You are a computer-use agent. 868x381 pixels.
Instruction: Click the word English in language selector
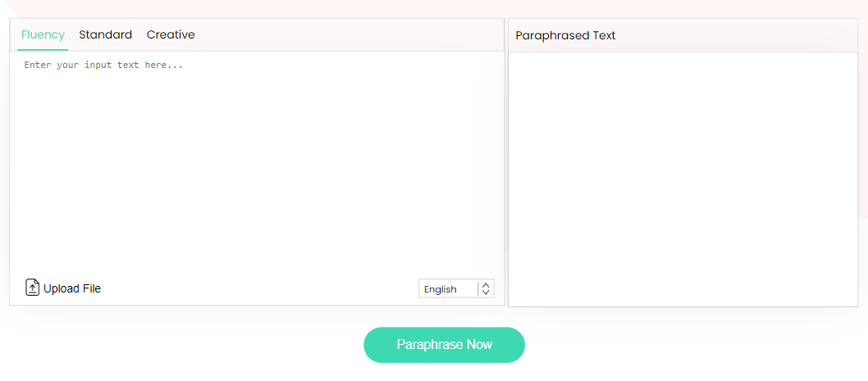click(441, 289)
